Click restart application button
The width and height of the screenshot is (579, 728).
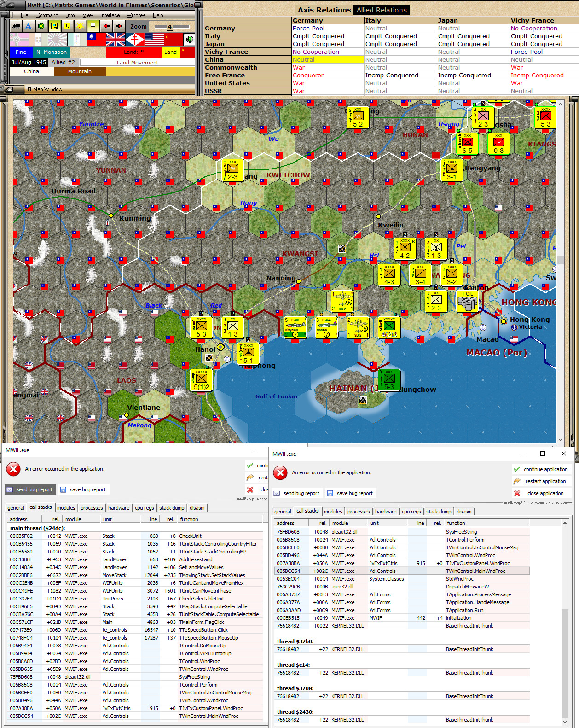click(541, 481)
